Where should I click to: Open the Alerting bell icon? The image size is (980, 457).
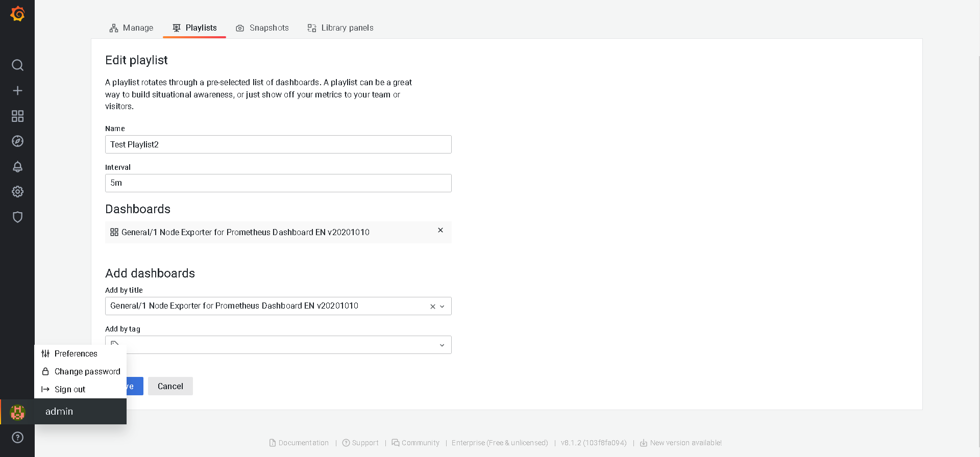(17, 167)
